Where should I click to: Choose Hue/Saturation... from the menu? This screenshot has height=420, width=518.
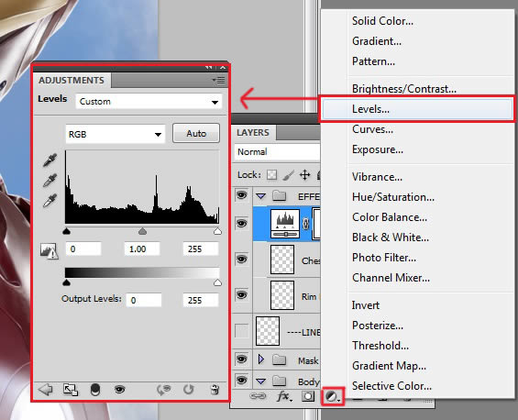(x=393, y=197)
